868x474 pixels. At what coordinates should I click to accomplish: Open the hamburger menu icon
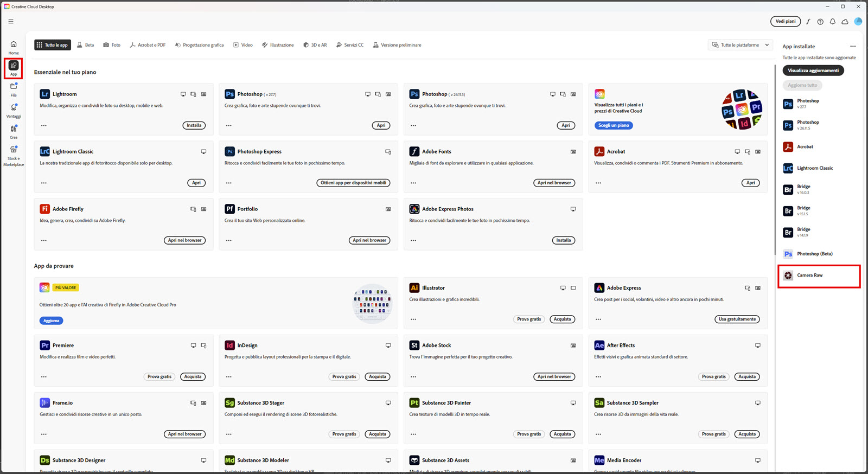pos(11,22)
